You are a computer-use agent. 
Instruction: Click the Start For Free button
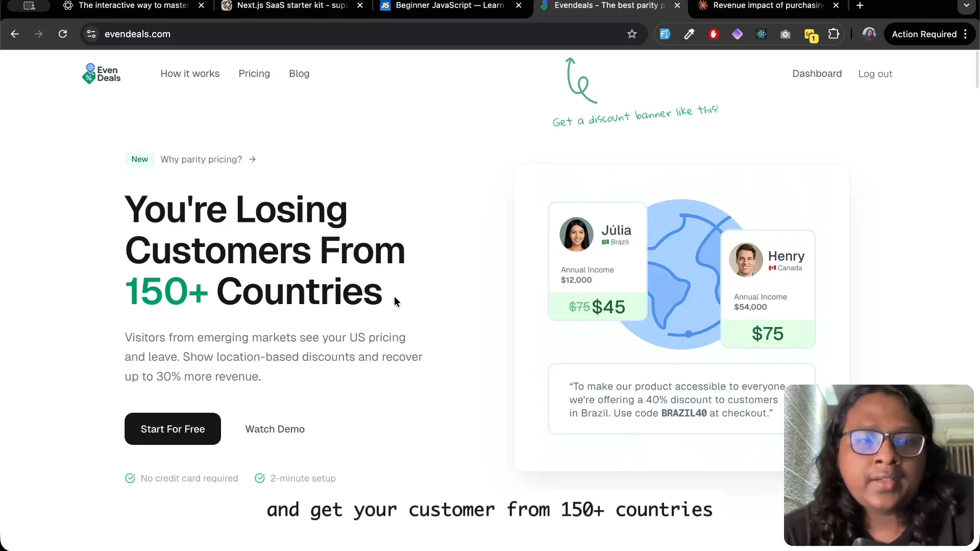(173, 429)
